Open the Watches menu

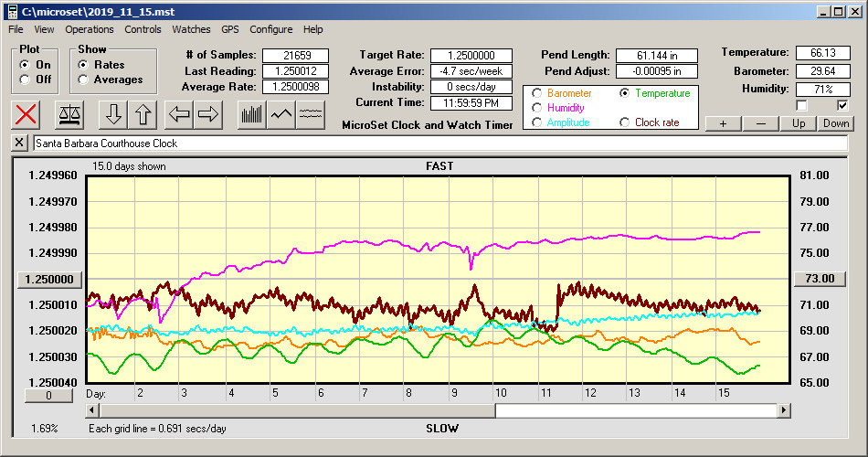click(191, 29)
